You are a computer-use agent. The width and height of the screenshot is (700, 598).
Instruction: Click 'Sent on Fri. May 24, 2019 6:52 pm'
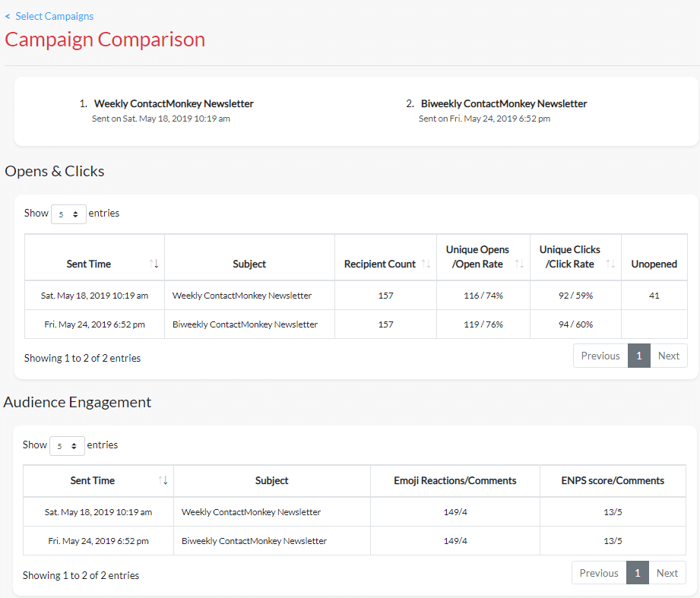484,119
